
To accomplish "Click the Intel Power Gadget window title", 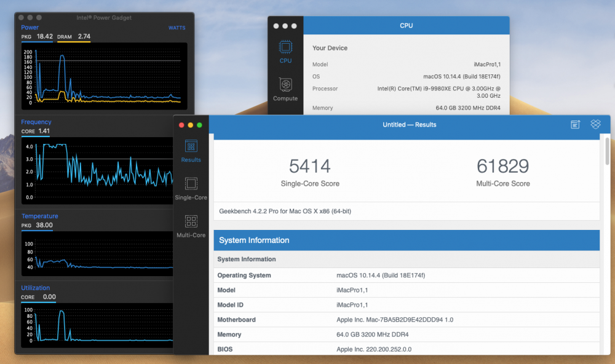I will [x=104, y=18].
